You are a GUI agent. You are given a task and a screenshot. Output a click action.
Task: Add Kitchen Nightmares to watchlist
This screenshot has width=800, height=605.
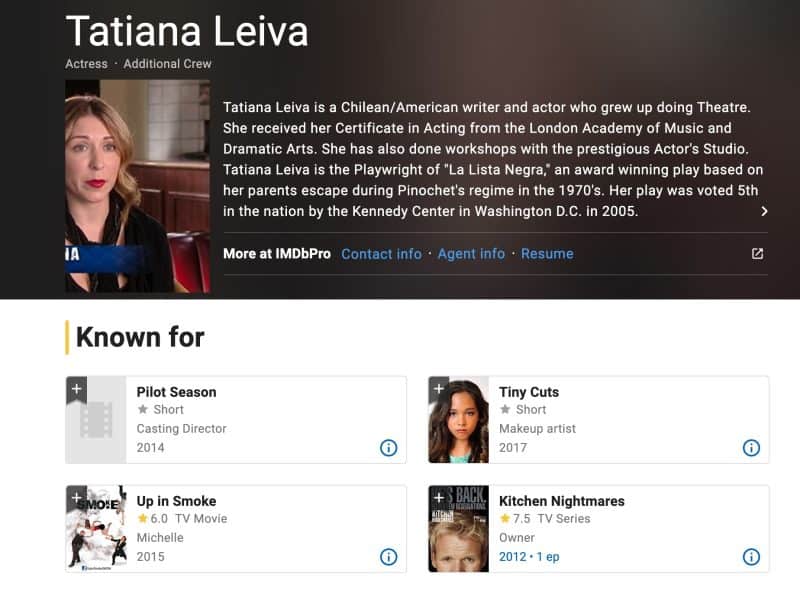439,498
